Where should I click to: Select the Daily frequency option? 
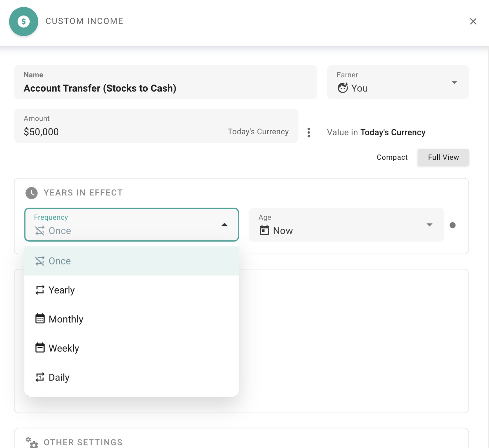59,377
